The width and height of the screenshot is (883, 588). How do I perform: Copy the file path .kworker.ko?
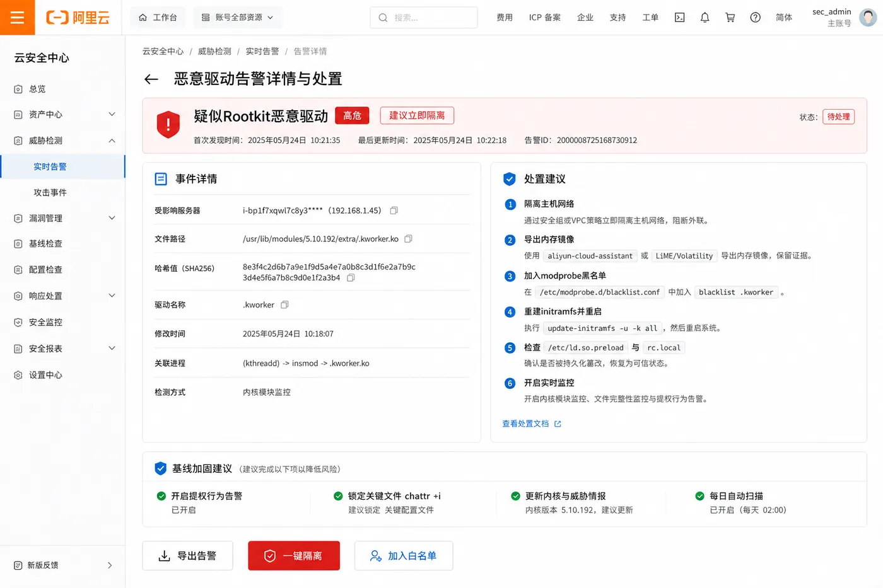[408, 239]
